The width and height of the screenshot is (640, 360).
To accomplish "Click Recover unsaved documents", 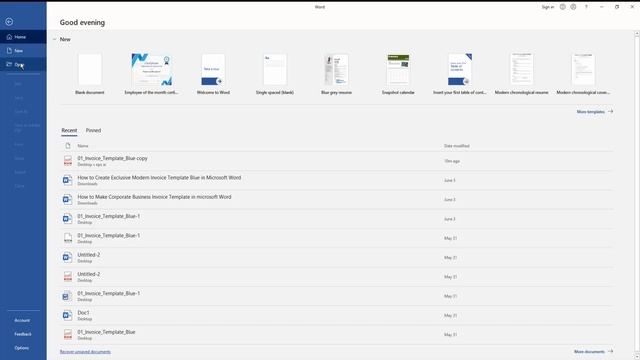I will [x=85, y=351].
